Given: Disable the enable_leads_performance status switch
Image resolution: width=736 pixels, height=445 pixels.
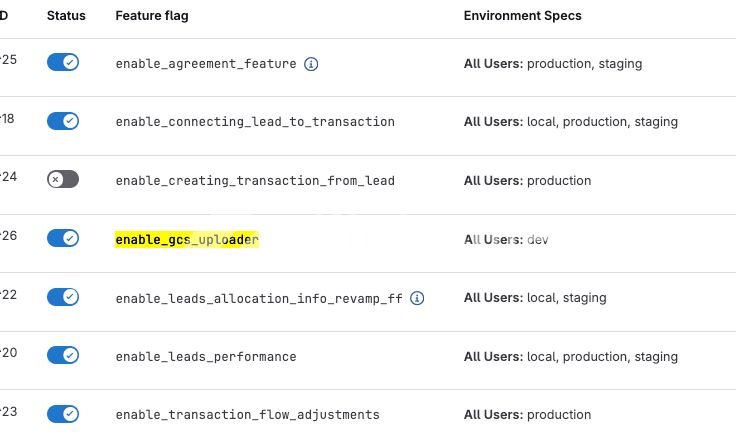Looking at the screenshot, I should click(x=63, y=355).
